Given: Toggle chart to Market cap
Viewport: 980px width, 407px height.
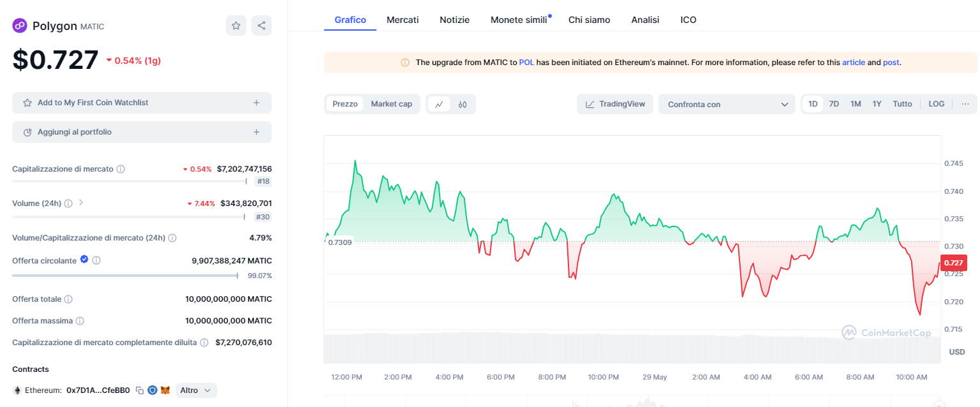Looking at the screenshot, I should tap(391, 104).
